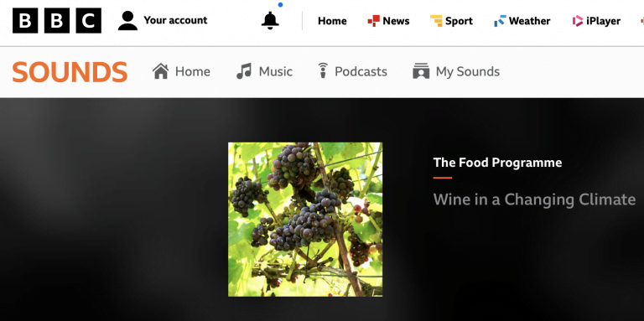Open notifications bell icon

coord(270,20)
